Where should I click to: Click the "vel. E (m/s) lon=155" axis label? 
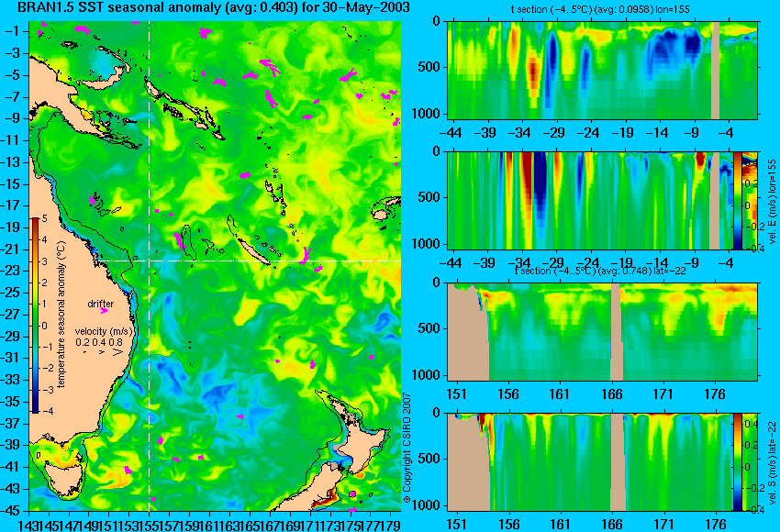pyautogui.click(x=772, y=202)
